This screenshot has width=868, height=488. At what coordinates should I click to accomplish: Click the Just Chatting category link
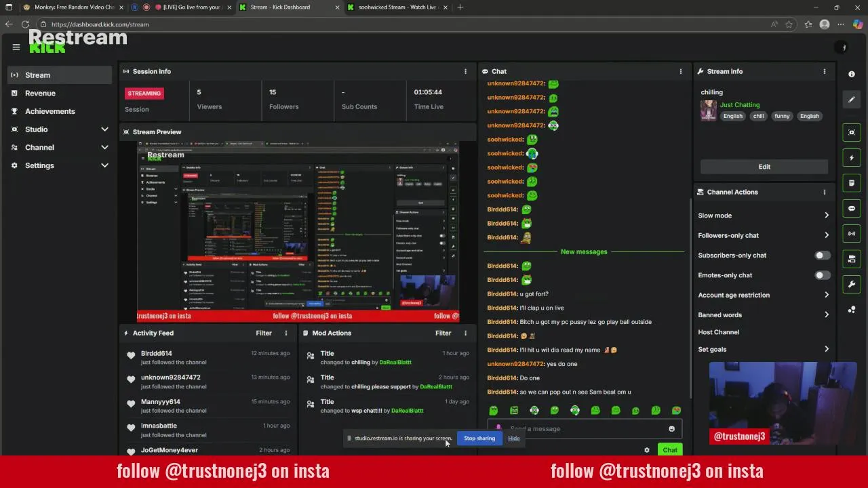click(x=740, y=105)
